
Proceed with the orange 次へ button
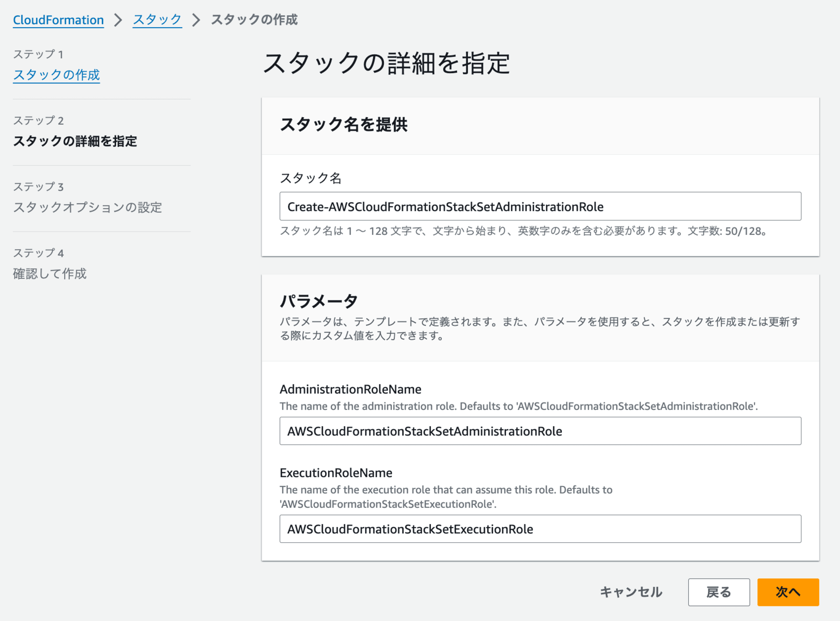click(788, 592)
